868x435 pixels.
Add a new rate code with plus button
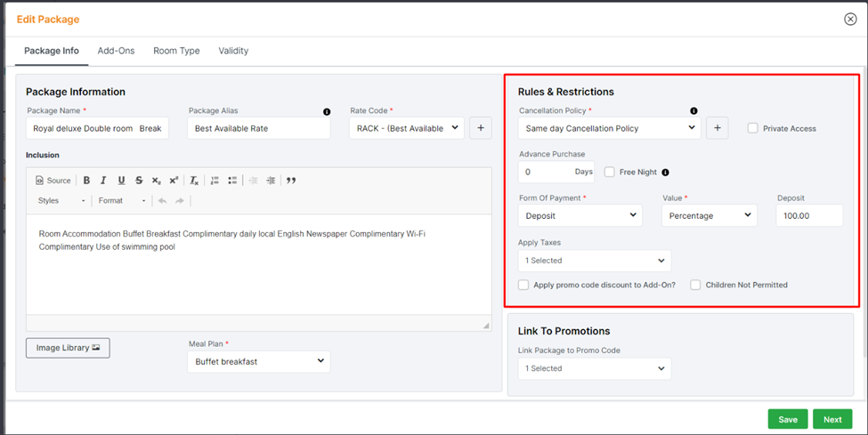click(480, 128)
